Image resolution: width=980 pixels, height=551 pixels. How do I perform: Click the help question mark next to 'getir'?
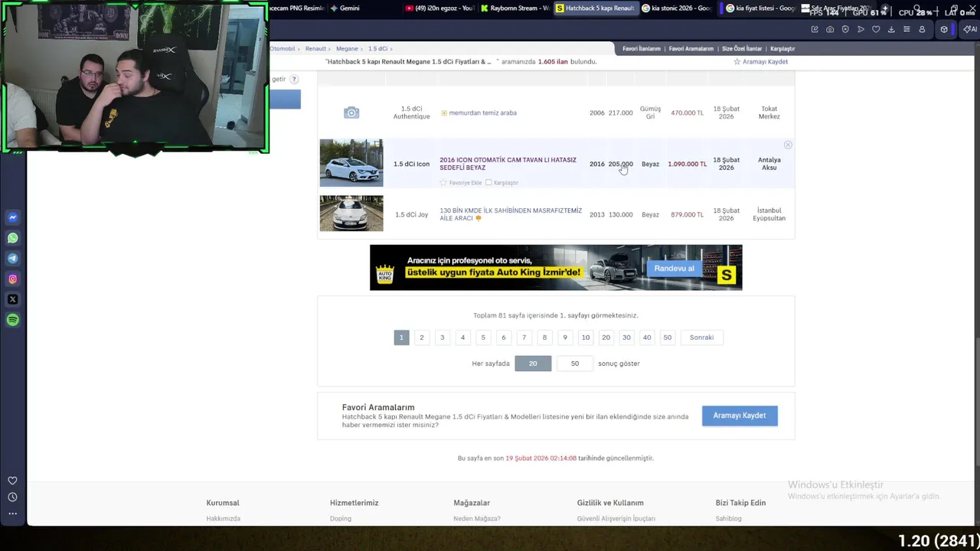point(294,79)
